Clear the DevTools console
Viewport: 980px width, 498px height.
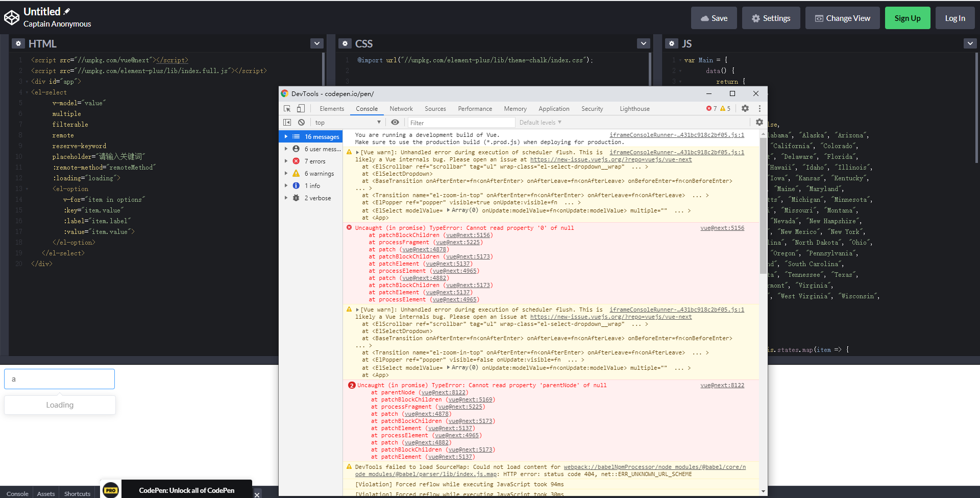pos(302,123)
